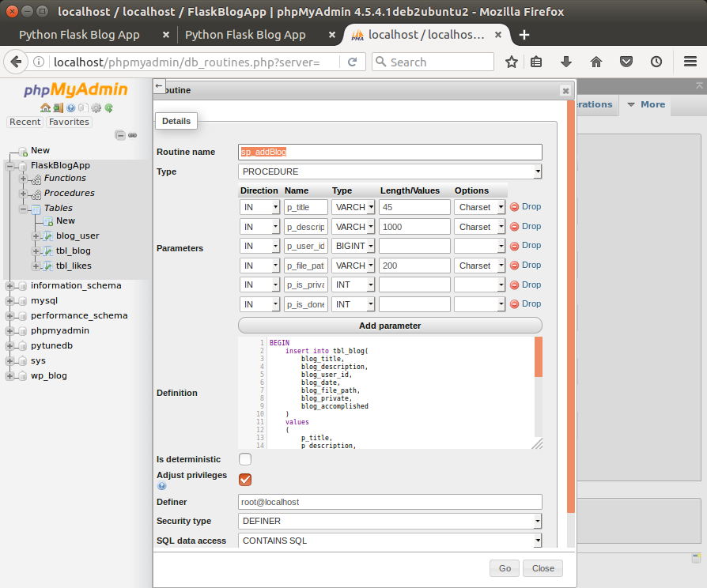Viewport: 707px width, 588px height.
Task: Uncheck the Adjust privileges checkbox
Action: (x=245, y=480)
